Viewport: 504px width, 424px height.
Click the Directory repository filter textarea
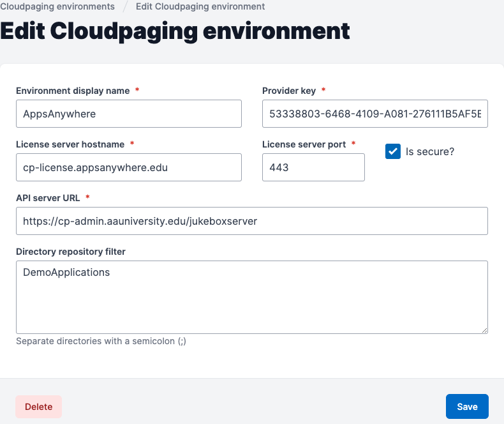click(252, 298)
